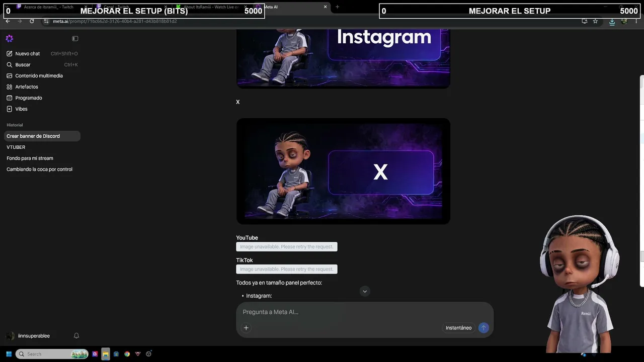Go to Artefactos in the sidebar
The image size is (644, 362).
tap(42, 87)
